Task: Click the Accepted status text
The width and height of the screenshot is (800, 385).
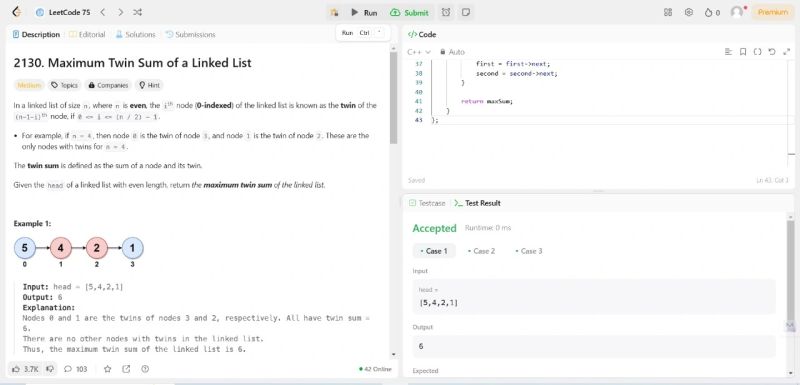Action: 434,228
